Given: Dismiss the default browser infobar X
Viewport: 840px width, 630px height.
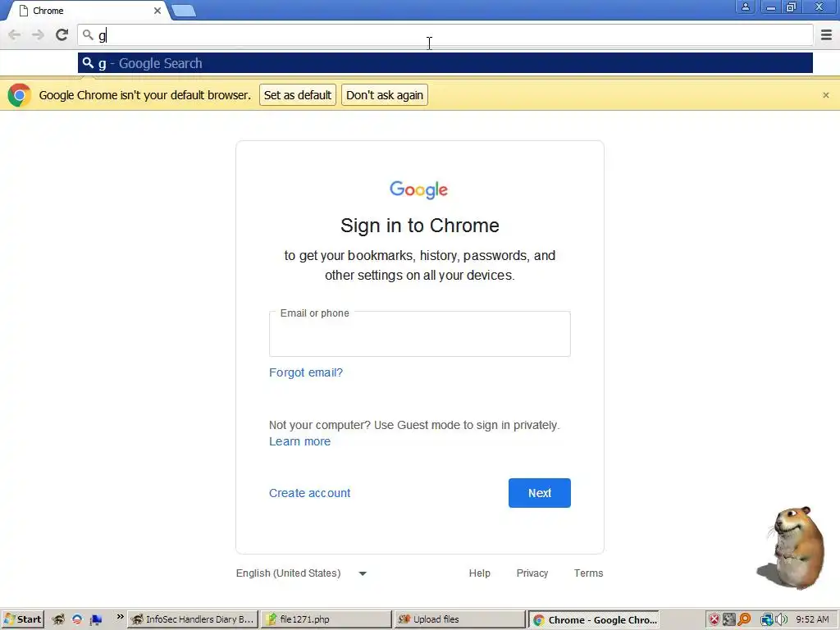Looking at the screenshot, I should pyautogui.click(x=825, y=95).
